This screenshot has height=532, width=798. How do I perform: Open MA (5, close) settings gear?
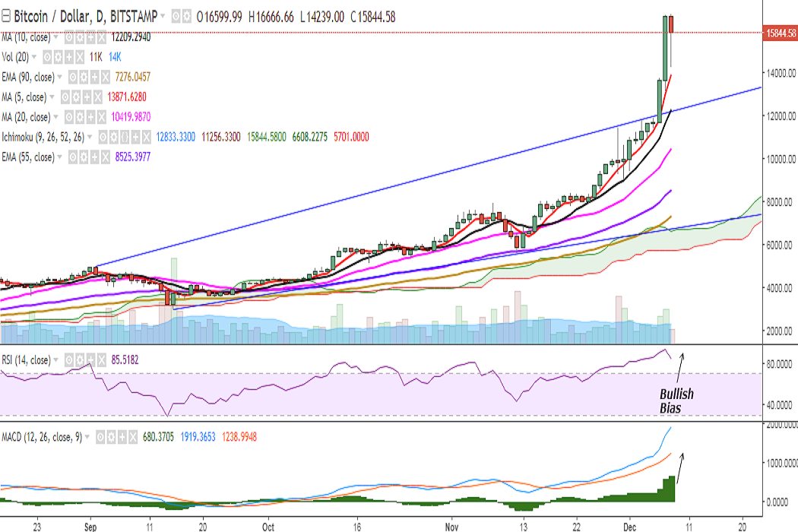pos(76,97)
